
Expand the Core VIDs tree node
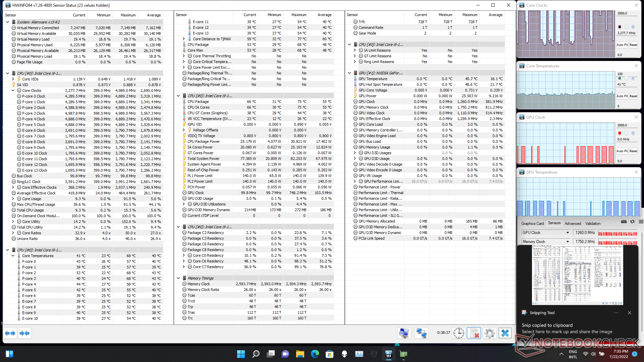coord(13,79)
